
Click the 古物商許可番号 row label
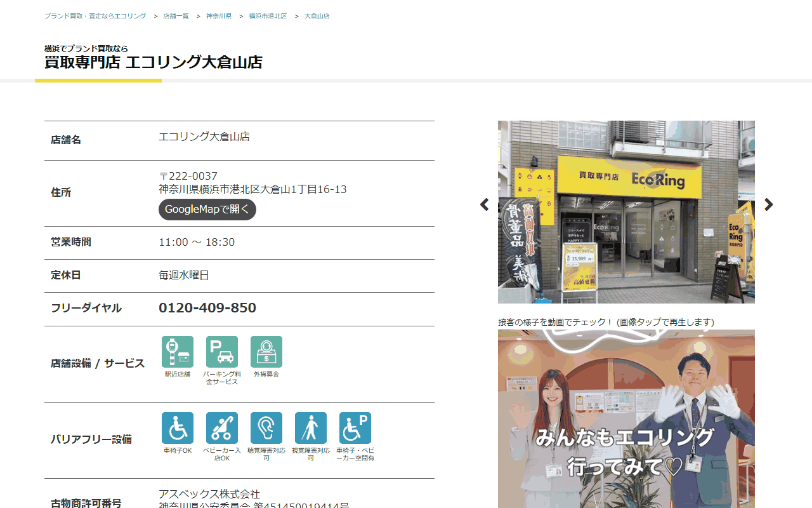click(86, 503)
